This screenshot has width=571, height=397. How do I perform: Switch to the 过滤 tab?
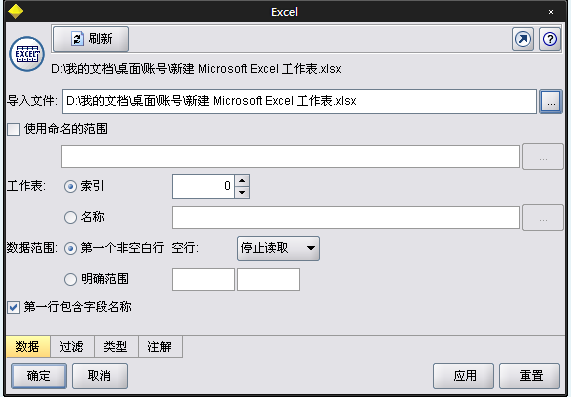[72, 346]
